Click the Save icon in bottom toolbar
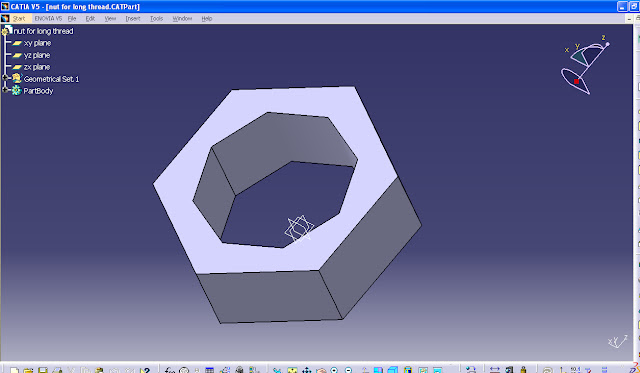The height and width of the screenshot is (373, 640). pos(43,370)
